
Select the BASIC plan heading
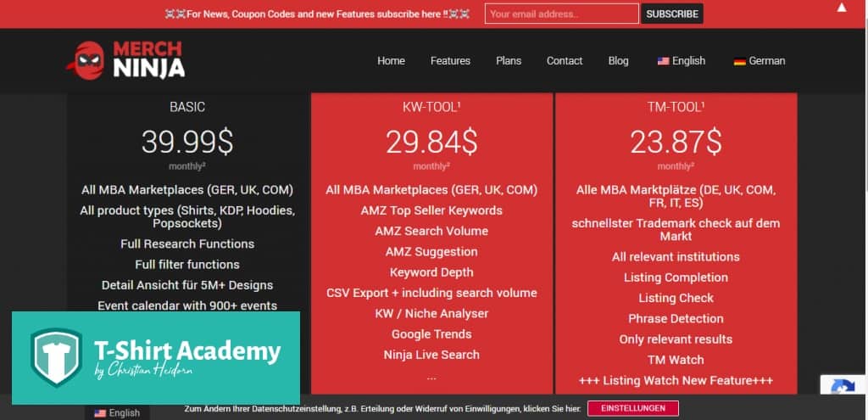click(187, 107)
